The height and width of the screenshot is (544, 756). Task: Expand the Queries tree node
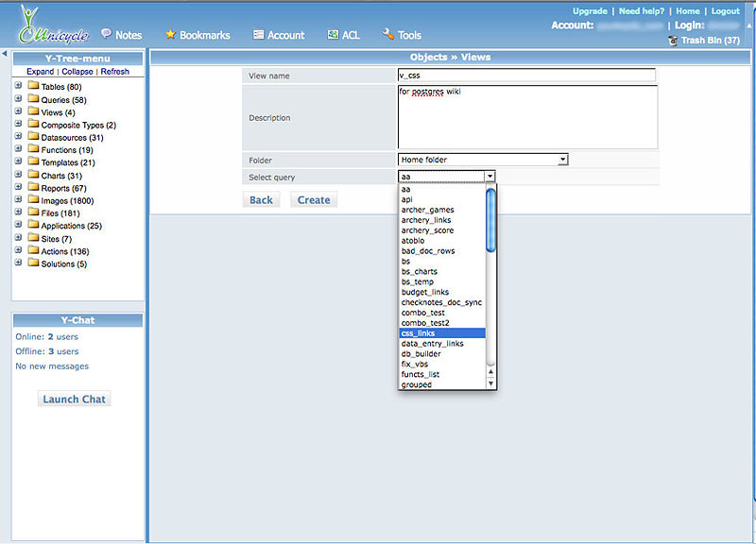[18, 99]
